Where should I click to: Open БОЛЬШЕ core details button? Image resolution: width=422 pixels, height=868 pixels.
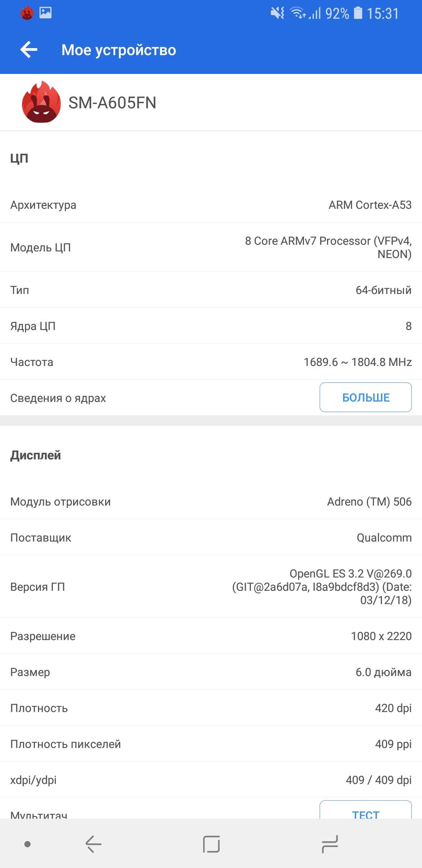click(365, 397)
